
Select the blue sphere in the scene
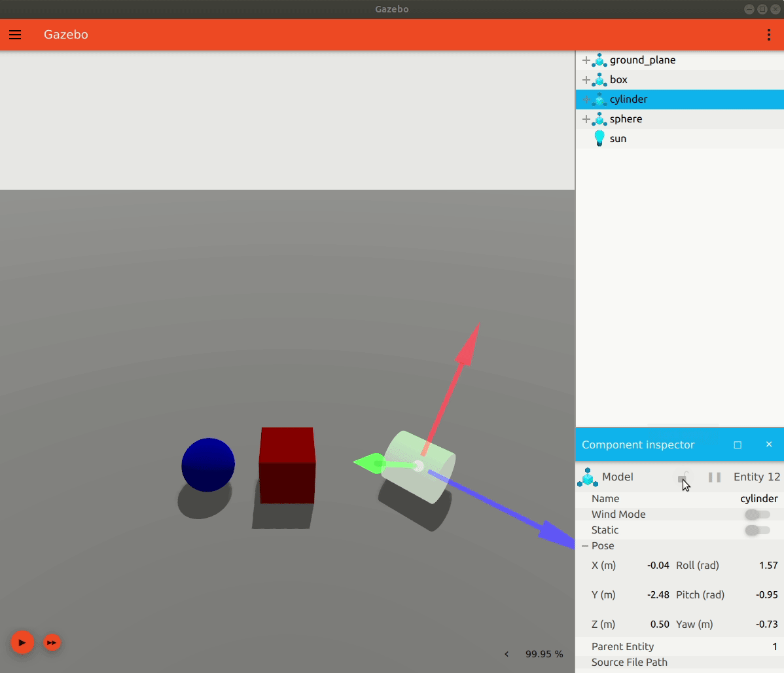tap(208, 465)
